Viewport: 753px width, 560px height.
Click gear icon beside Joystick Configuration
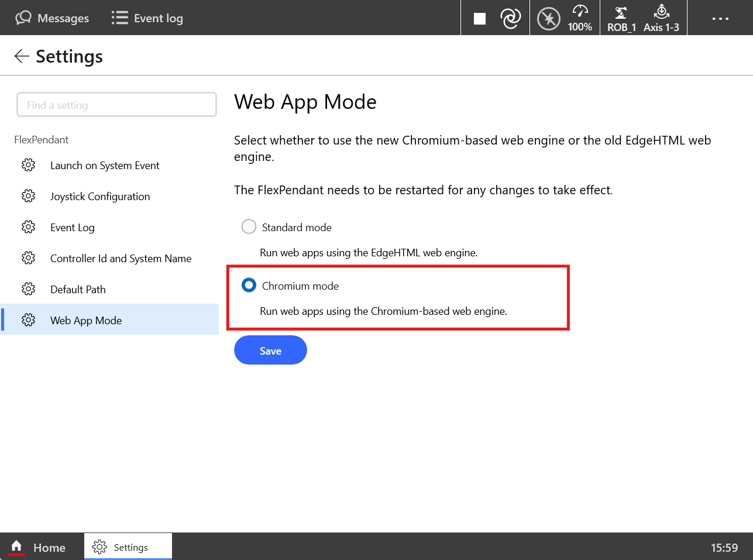pyautogui.click(x=28, y=196)
